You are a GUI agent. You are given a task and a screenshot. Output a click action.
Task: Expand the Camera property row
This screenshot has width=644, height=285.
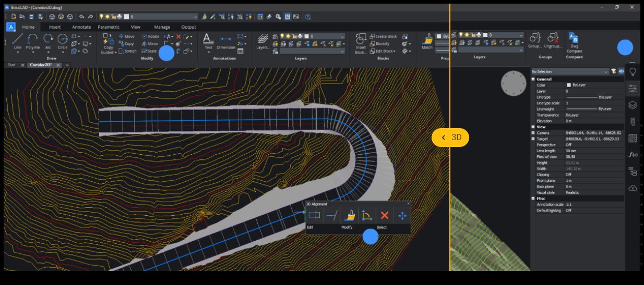coord(533,133)
